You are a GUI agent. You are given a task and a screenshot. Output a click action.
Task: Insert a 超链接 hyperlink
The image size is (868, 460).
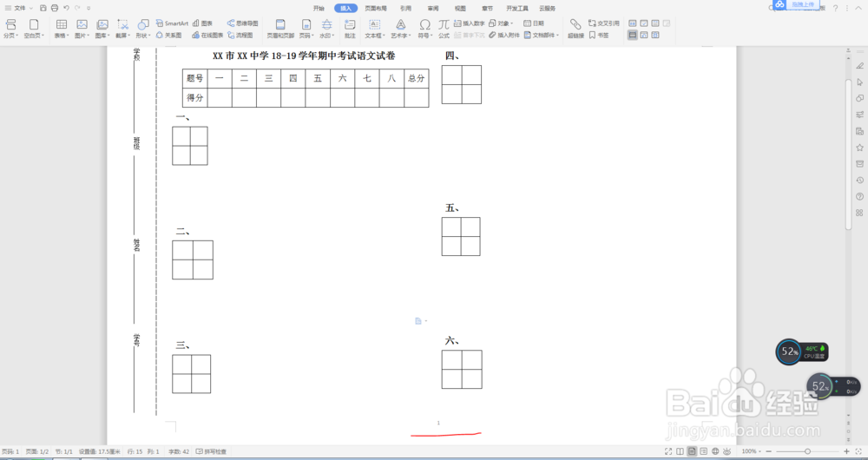[575, 29]
